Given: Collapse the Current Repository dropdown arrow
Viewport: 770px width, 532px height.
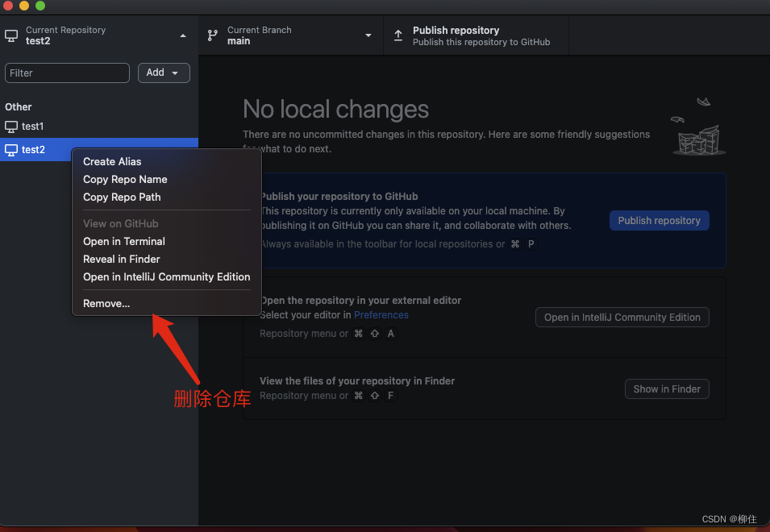Looking at the screenshot, I should point(183,35).
